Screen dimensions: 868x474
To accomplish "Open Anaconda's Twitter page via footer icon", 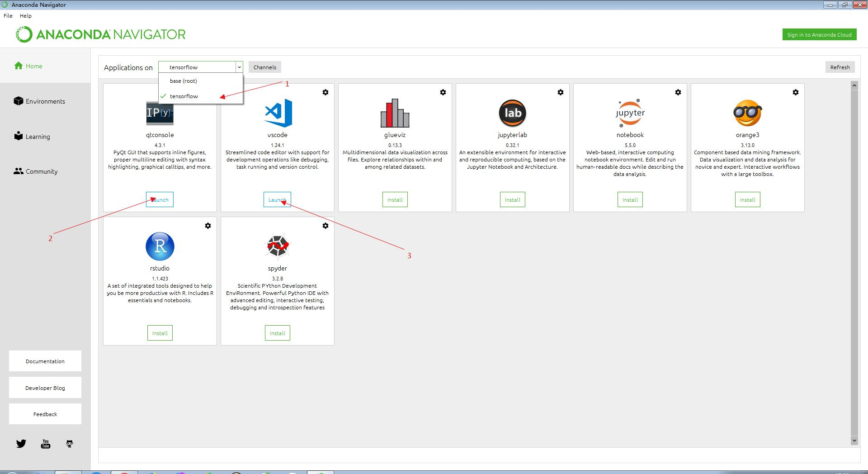I will point(21,444).
